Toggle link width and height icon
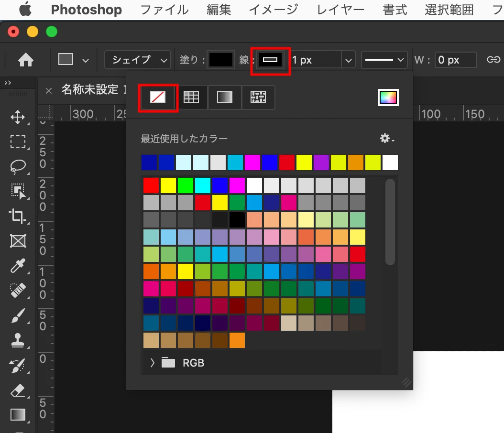This screenshot has width=504, height=433. tap(493, 60)
